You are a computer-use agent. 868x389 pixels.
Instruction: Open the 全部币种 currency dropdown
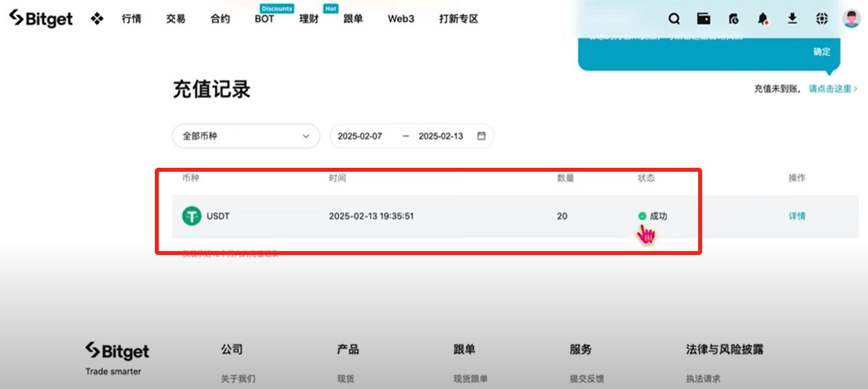pos(245,136)
